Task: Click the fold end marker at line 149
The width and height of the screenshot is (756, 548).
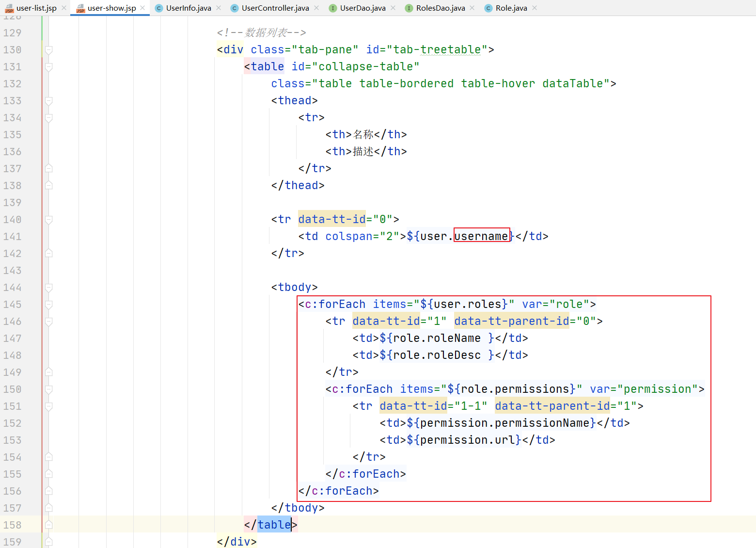Action: [x=49, y=372]
